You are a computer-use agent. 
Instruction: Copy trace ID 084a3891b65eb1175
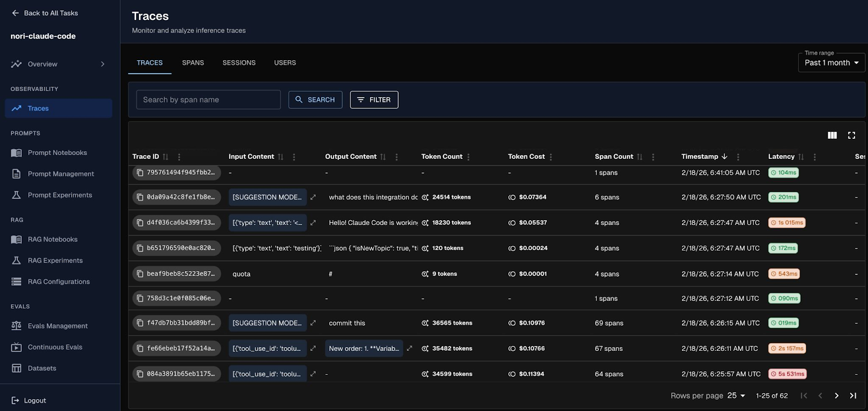coord(140,374)
